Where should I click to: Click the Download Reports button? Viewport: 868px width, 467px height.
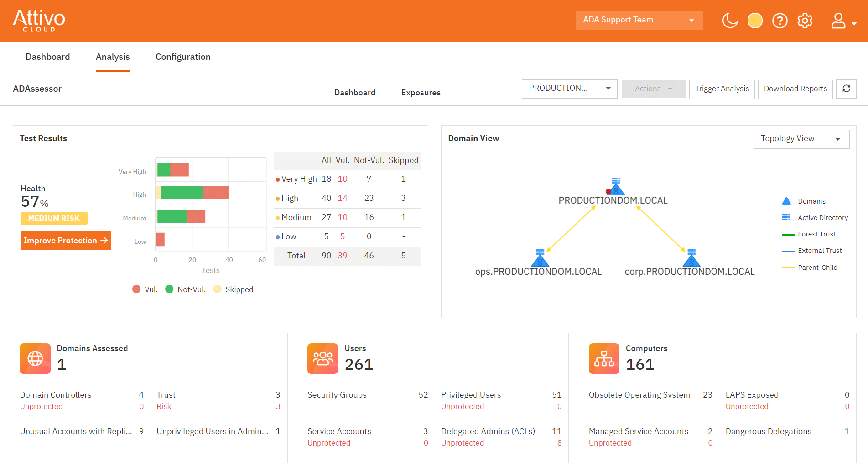[x=795, y=89]
